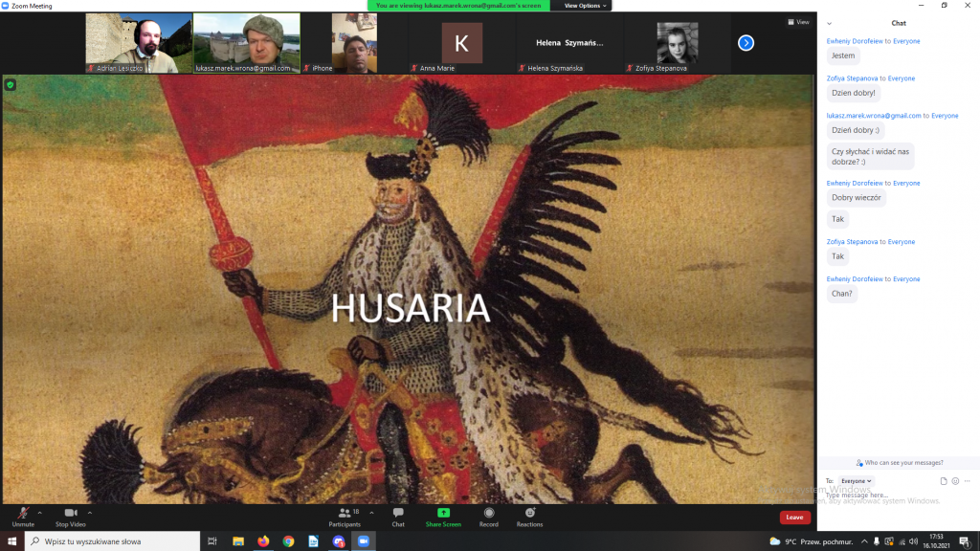Open the View layout menu
Image resolution: width=980 pixels, height=551 pixels.
pos(798,22)
